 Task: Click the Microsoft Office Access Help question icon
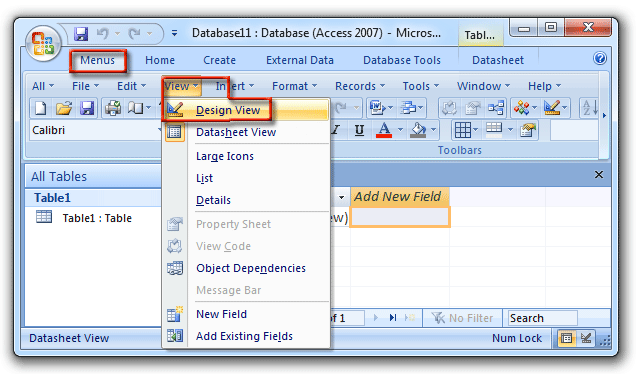click(600, 59)
